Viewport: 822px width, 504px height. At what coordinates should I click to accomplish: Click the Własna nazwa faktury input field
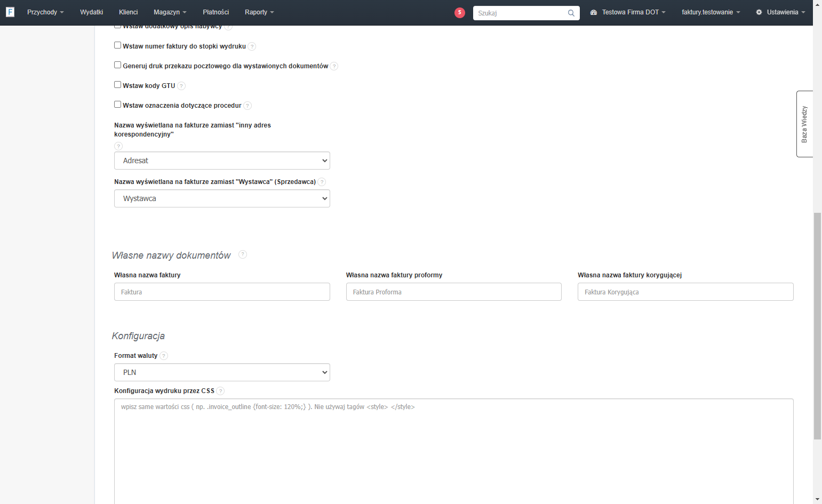(x=222, y=292)
